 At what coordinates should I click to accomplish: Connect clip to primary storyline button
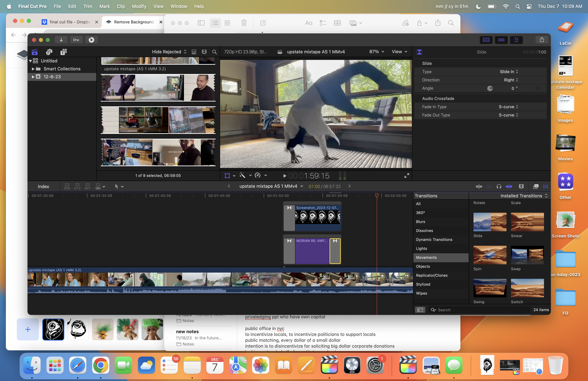(67, 186)
